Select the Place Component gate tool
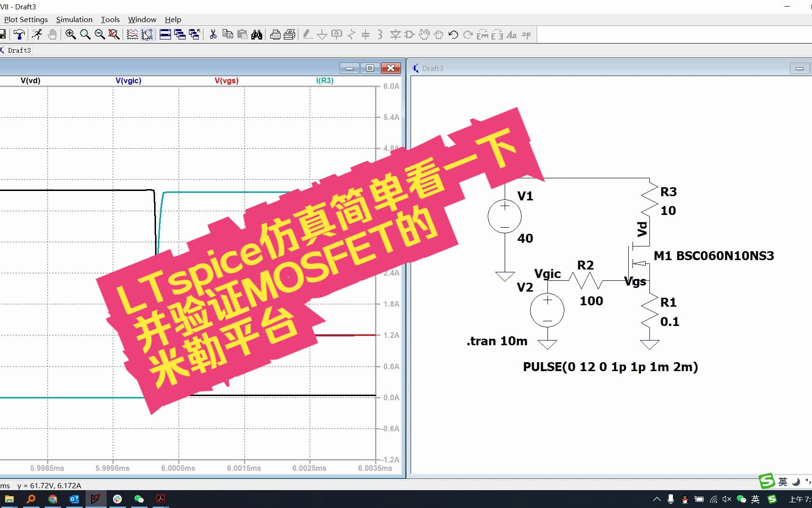 coord(409,34)
